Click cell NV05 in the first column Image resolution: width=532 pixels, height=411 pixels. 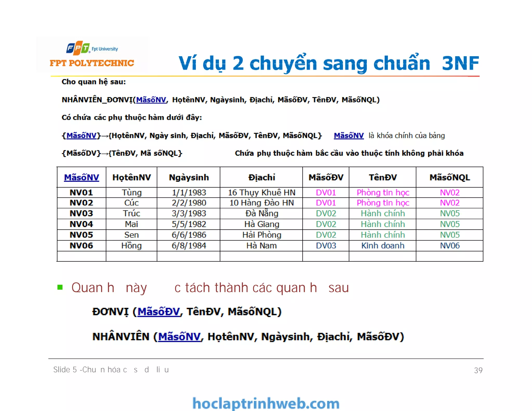tap(81, 235)
